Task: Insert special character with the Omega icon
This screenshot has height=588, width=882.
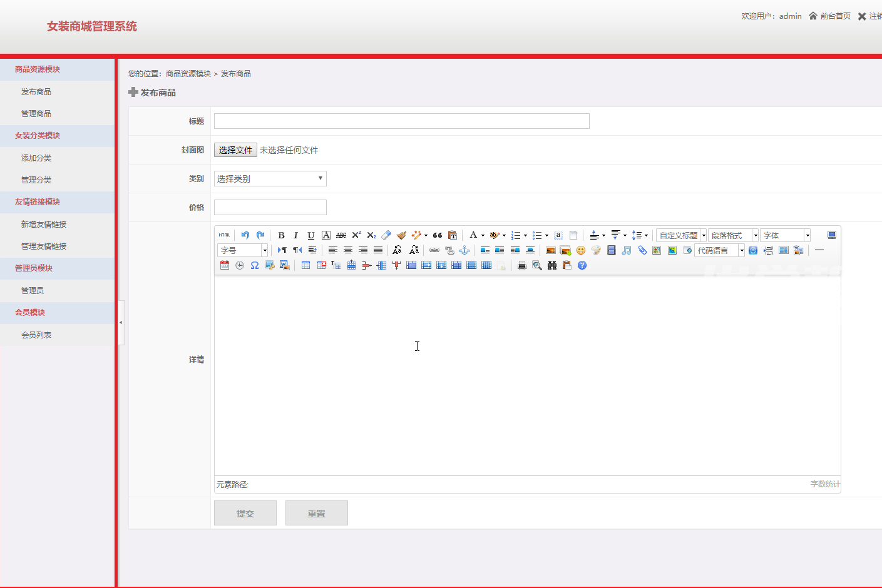Action: pyautogui.click(x=255, y=265)
